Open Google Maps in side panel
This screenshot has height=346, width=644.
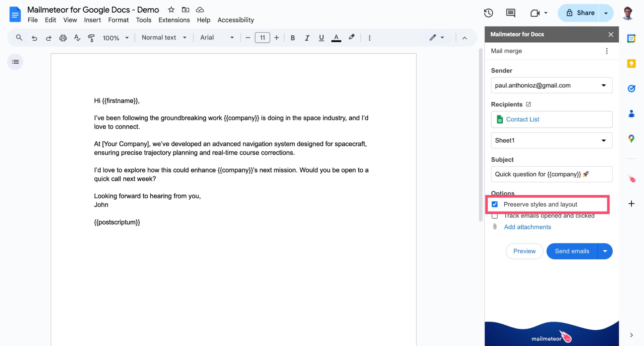[x=631, y=138]
